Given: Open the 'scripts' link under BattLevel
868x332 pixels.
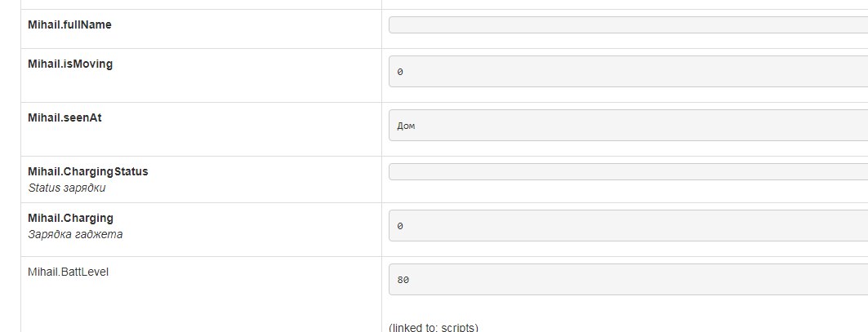Looking at the screenshot, I should 459,328.
